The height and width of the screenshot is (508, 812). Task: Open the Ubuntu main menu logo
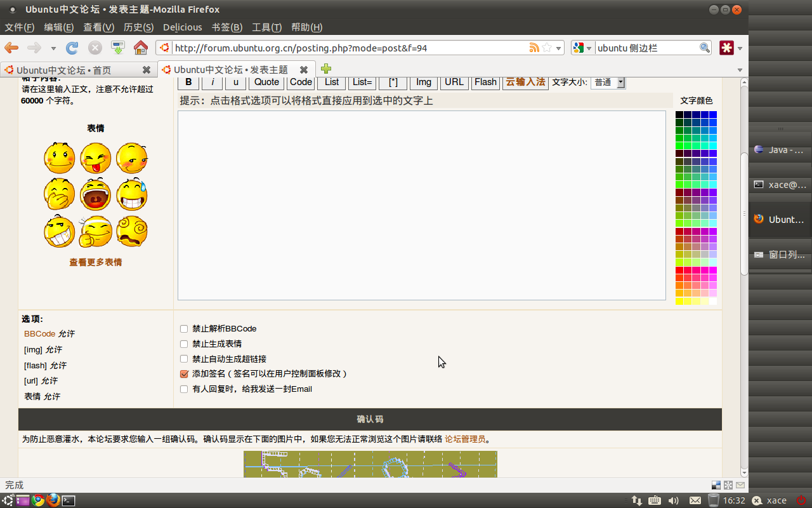[8, 500]
